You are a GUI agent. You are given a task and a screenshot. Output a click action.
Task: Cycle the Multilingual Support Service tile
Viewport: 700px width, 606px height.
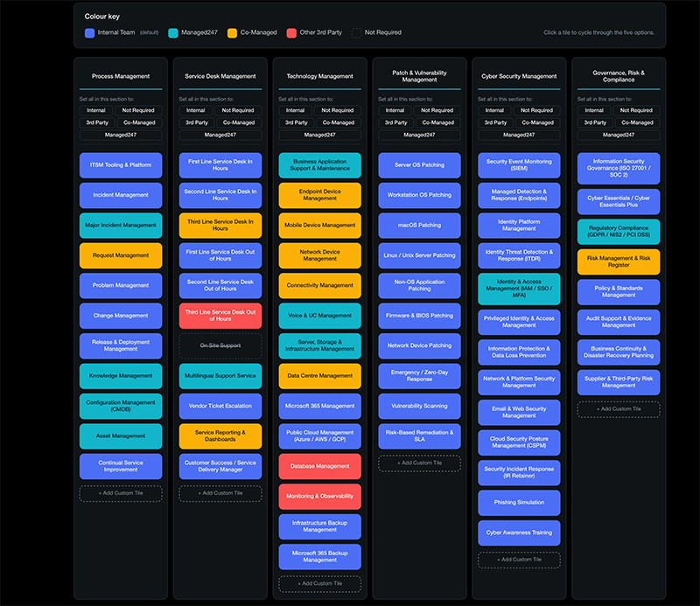coord(220,376)
